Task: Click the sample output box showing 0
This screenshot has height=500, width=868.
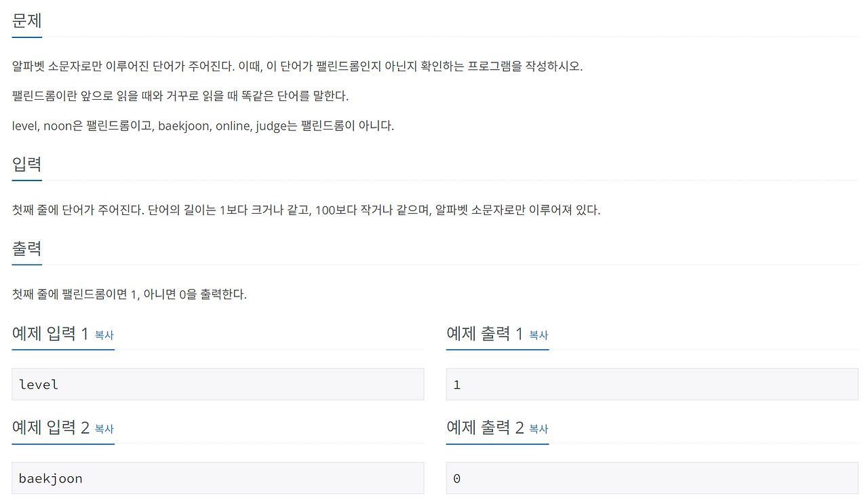Action: tap(652, 478)
